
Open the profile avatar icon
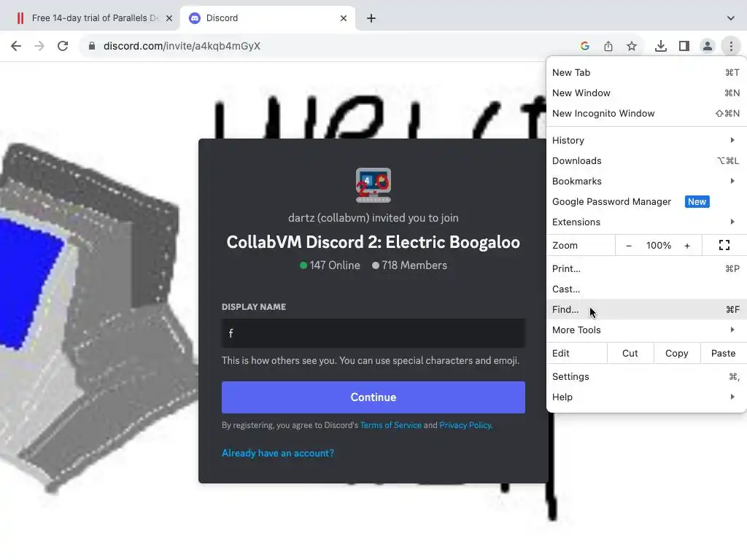[708, 46]
